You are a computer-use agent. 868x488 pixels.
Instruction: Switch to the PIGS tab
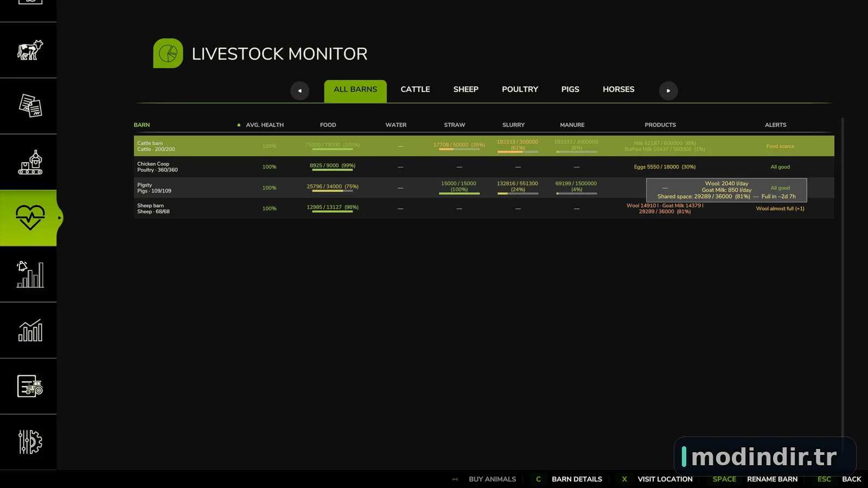click(x=570, y=89)
